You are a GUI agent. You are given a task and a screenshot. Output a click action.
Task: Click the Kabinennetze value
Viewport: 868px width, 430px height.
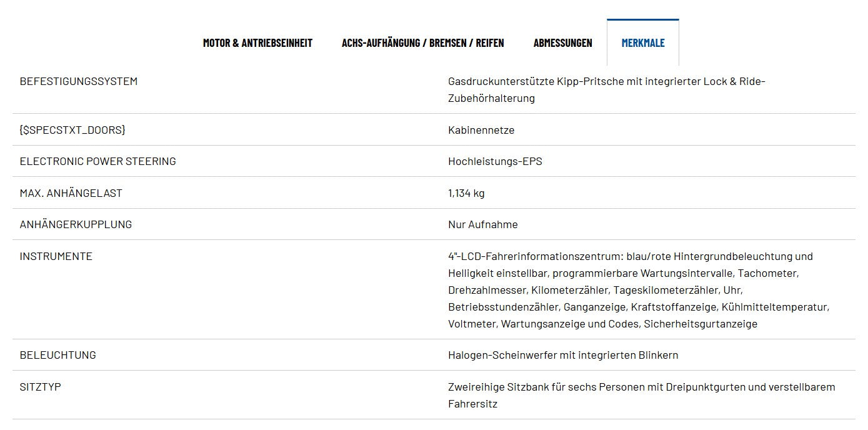(x=481, y=130)
